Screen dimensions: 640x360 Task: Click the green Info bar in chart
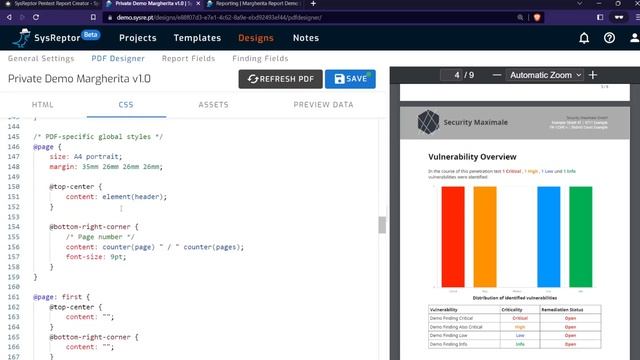point(580,237)
